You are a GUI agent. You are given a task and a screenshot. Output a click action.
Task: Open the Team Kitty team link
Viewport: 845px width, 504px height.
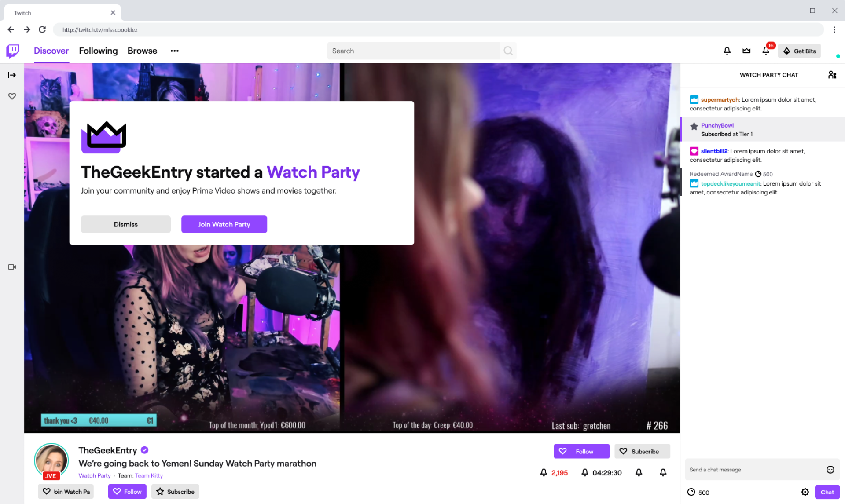149,475
